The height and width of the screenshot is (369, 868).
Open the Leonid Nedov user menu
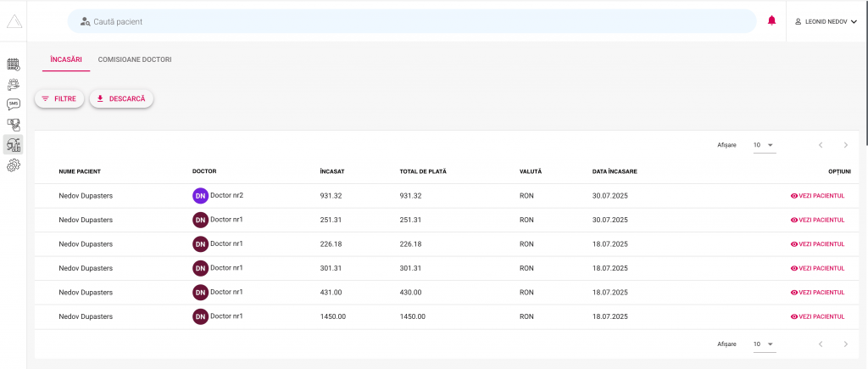[826, 21]
